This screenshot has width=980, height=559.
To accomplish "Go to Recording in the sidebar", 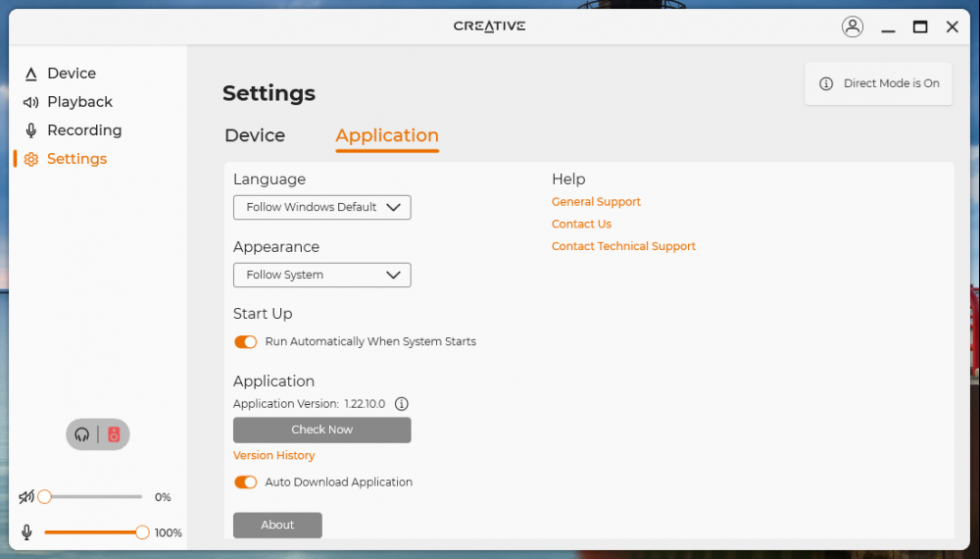I will 84,130.
